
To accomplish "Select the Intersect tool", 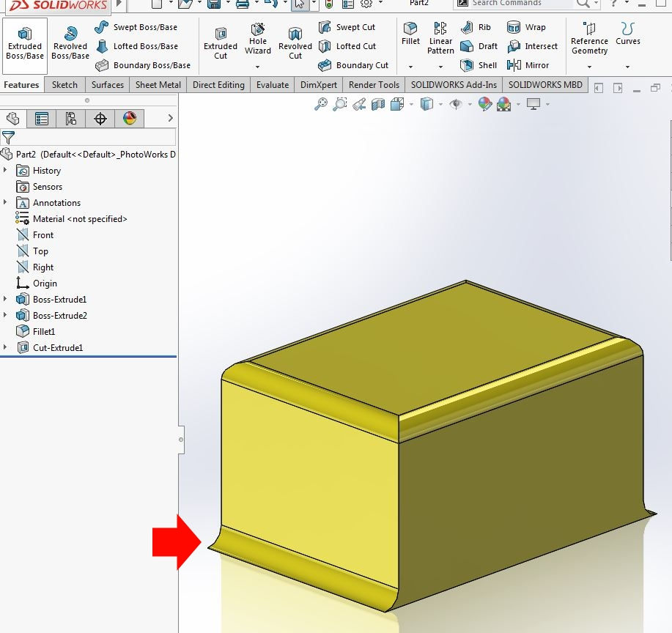I will tap(532, 46).
